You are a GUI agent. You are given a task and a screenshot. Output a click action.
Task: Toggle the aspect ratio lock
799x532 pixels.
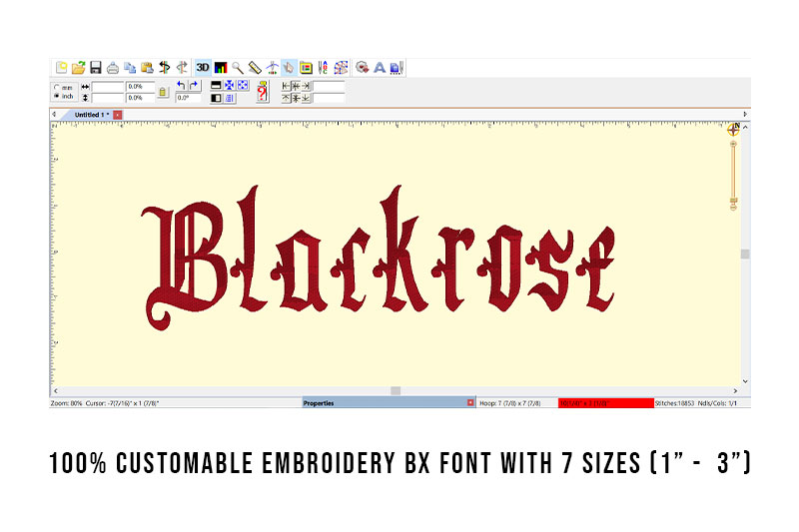[163, 92]
